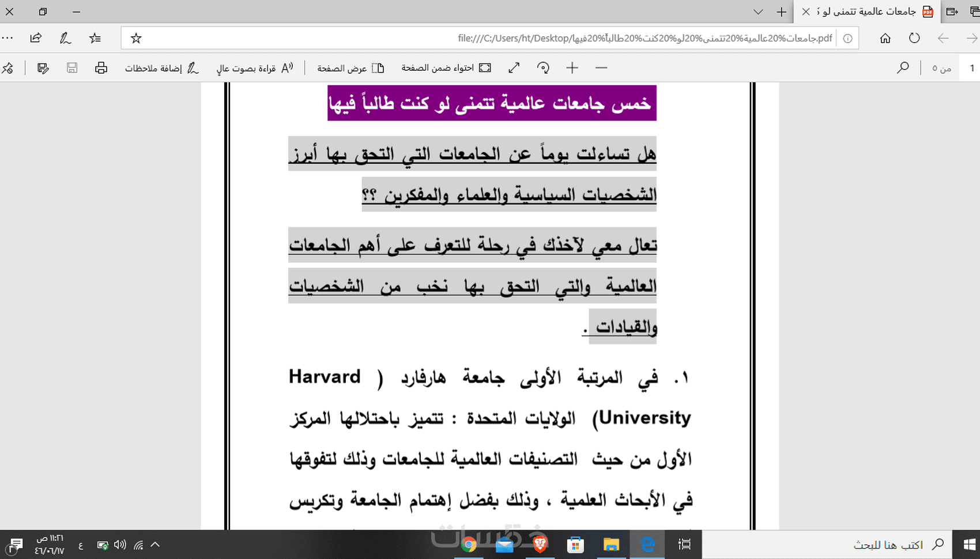The height and width of the screenshot is (559, 980).
Task: Open Wi-Fi network settings in tray
Action: click(138, 545)
